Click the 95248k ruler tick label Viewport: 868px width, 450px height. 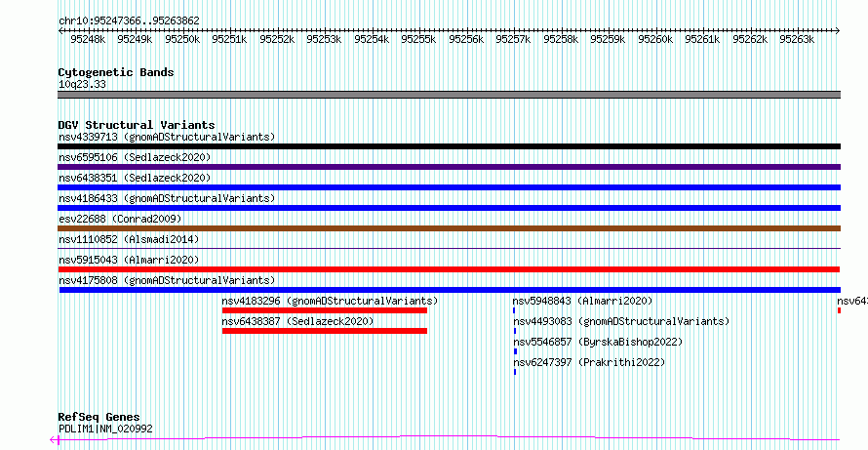coord(88,39)
